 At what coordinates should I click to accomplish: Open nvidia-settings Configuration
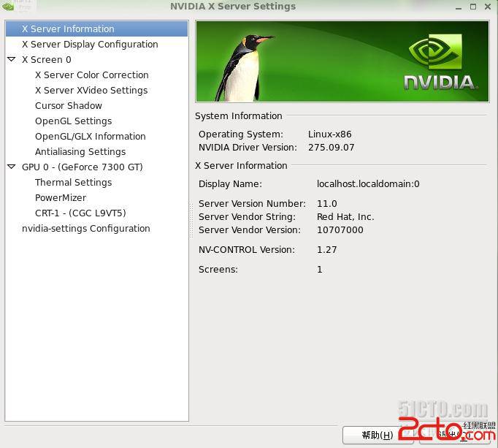(85, 228)
